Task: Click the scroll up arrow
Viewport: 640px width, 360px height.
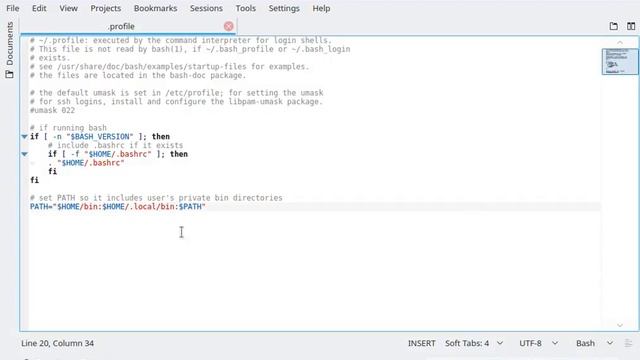Action: [620, 42]
